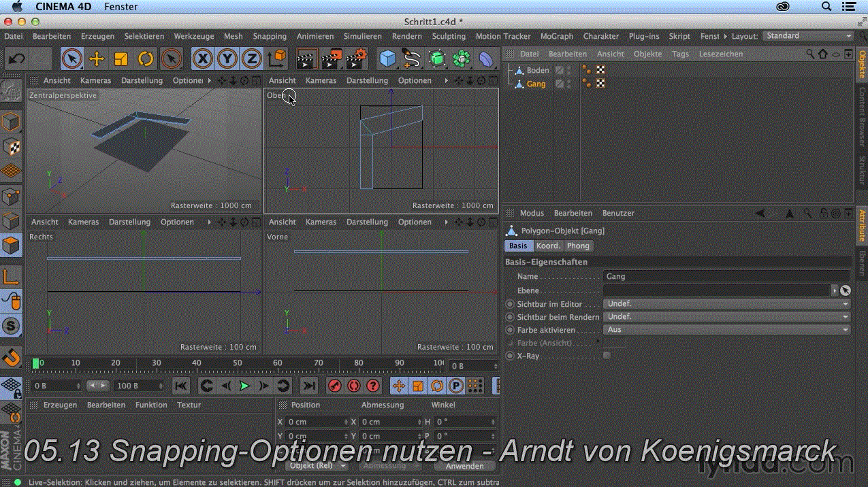Click record active objects key button
868x487 pixels.
coord(334,386)
